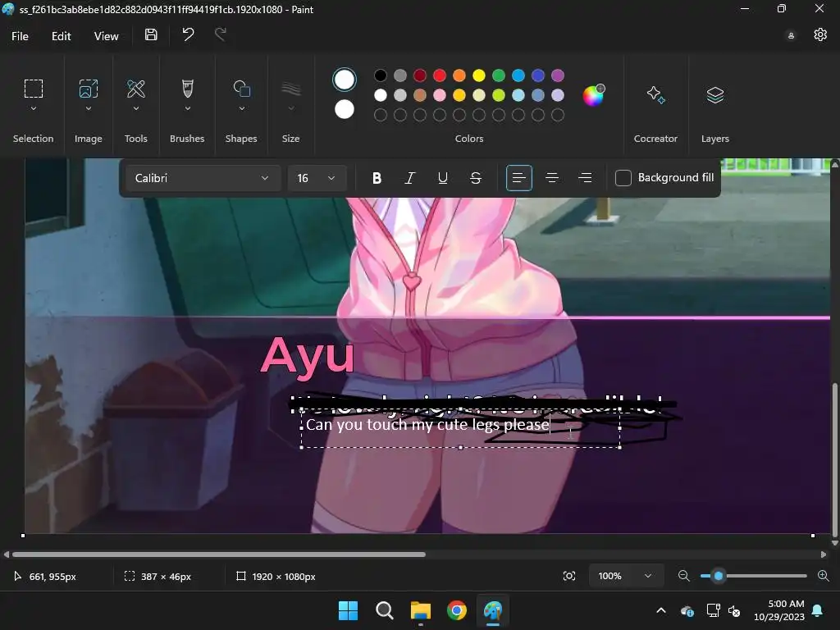Screen dimensions: 840x630
Task: Open the Edit menu
Action: pos(61,36)
